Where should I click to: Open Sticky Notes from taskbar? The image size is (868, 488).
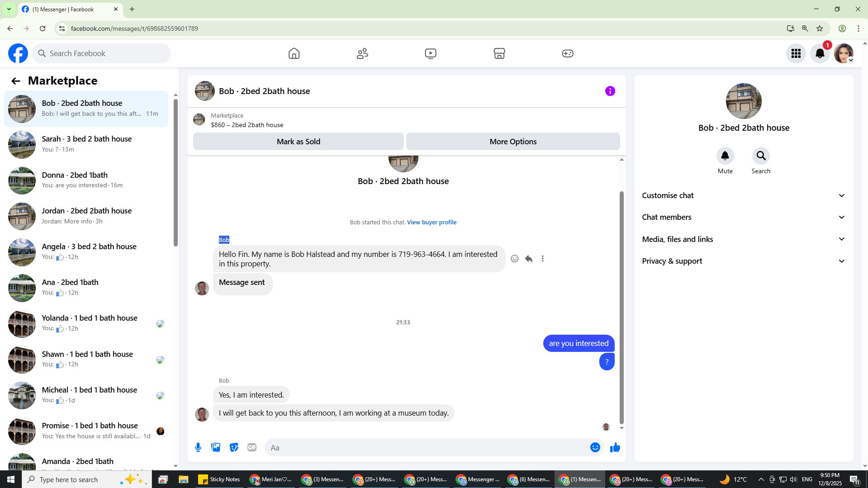click(219, 479)
